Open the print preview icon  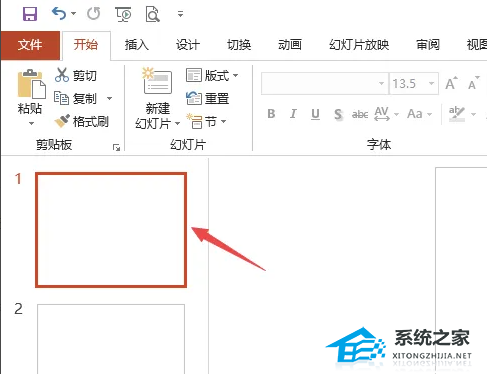[x=153, y=14]
